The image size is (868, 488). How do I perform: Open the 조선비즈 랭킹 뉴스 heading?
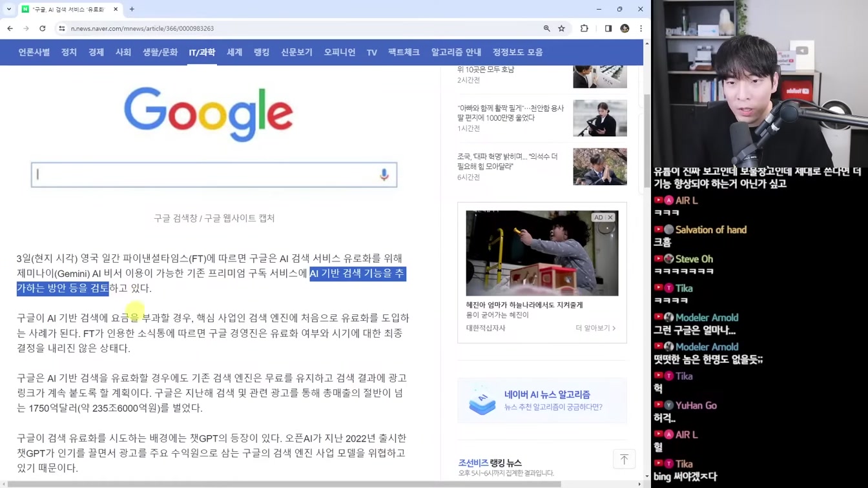pyautogui.click(x=490, y=463)
